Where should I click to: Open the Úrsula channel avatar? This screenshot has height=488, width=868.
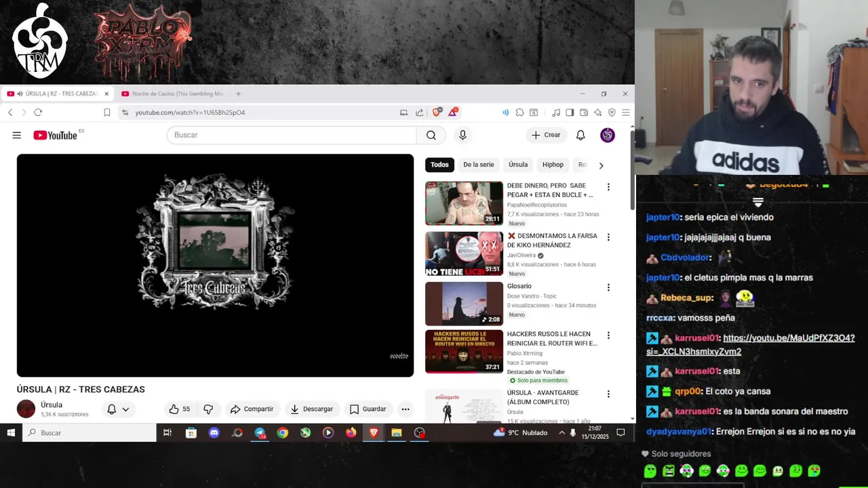click(x=26, y=409)
